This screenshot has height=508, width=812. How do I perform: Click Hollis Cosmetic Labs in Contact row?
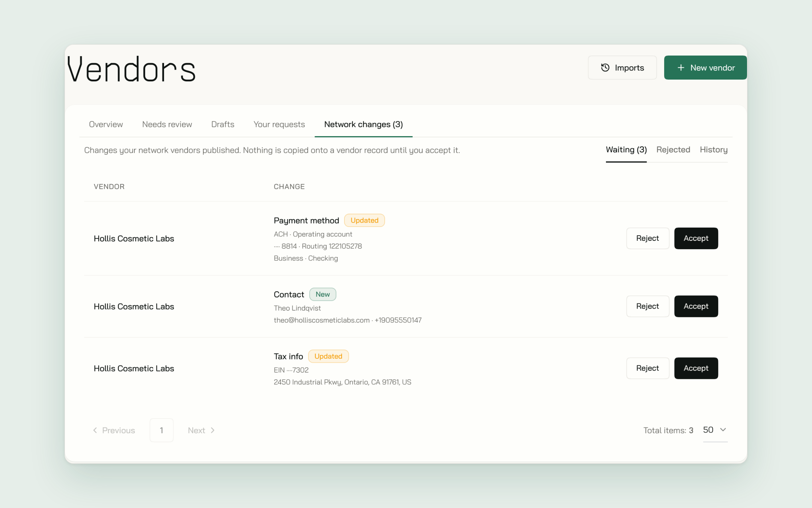coord(134,307)
